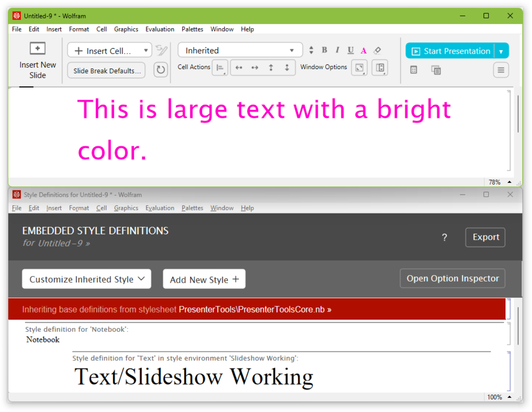This screenshot has height=412, width=532.
Task: Click the Insert New Slide icon
Action: (38, 49)
